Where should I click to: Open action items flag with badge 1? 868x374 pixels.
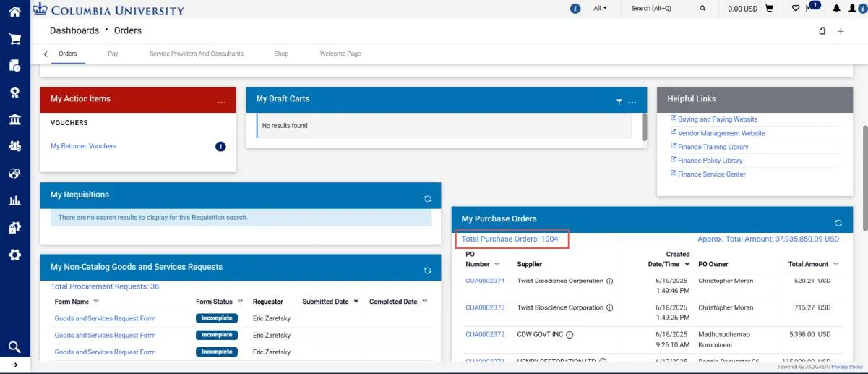click(x=812, y=7)
